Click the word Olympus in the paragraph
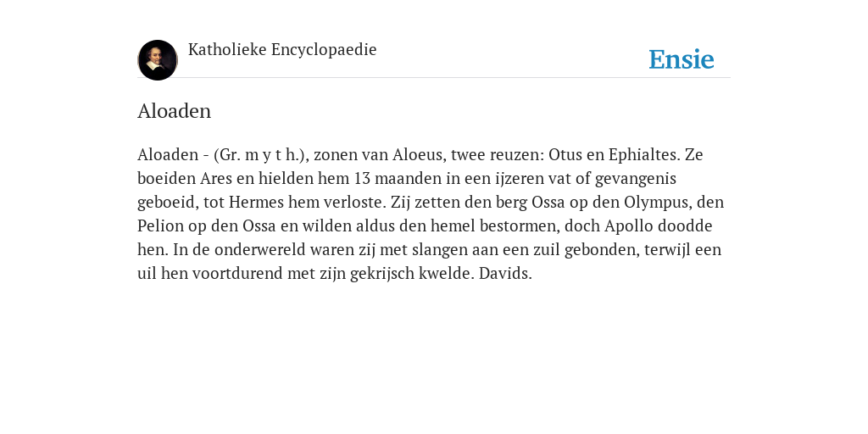868x434 pixels. 657,202
